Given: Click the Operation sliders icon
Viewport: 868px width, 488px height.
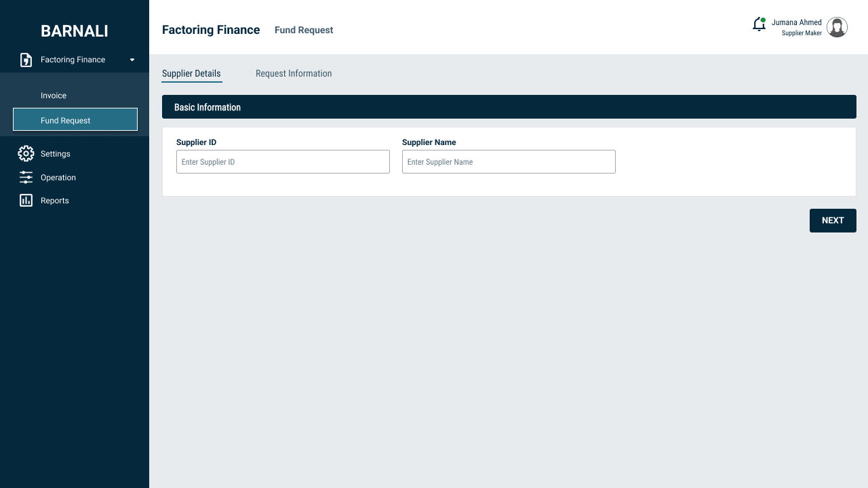Looking at the screenshot, I should coord(26,178).
